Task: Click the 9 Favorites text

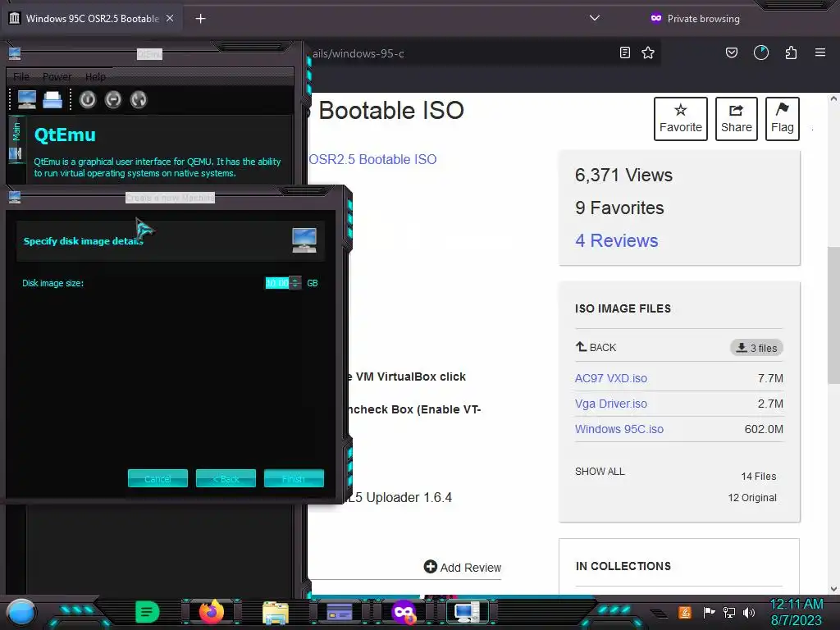Action: (619, 208)
